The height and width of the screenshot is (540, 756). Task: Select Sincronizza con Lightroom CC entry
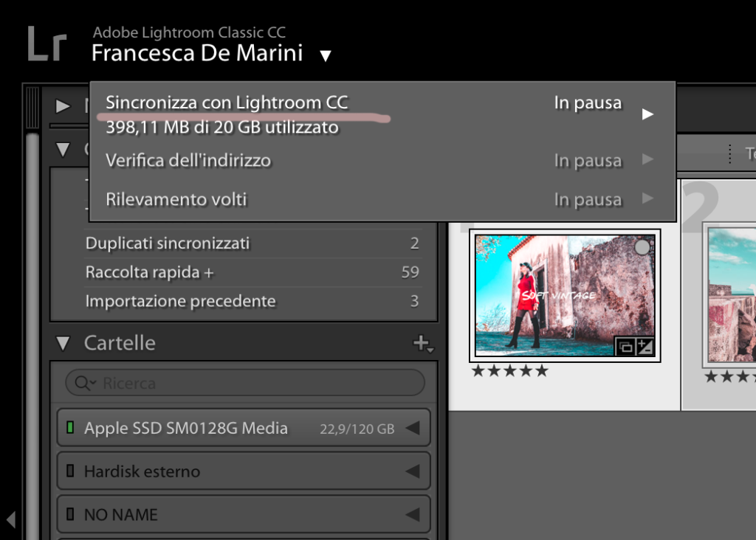(227, 103)
